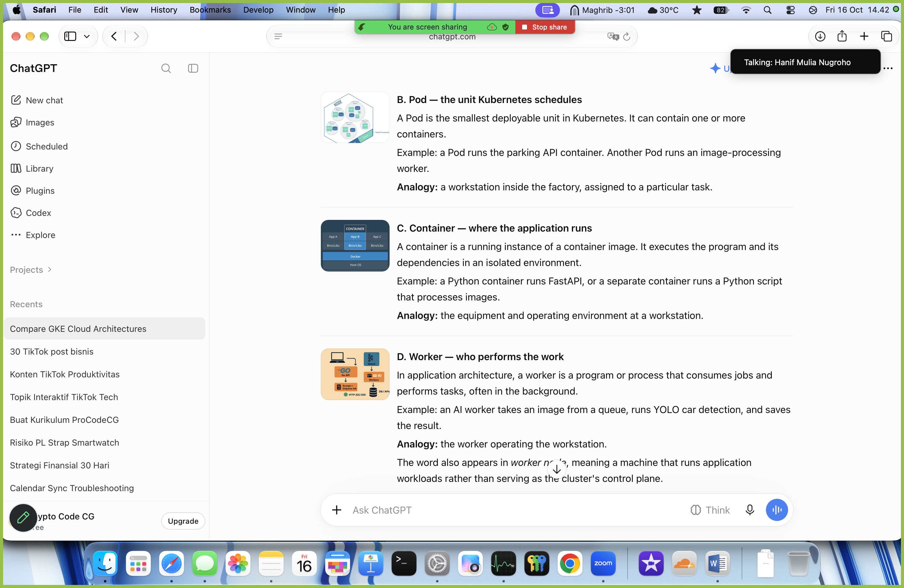904x588 pixels.
Task: Stop the screen share
Action: coord(545,27)
